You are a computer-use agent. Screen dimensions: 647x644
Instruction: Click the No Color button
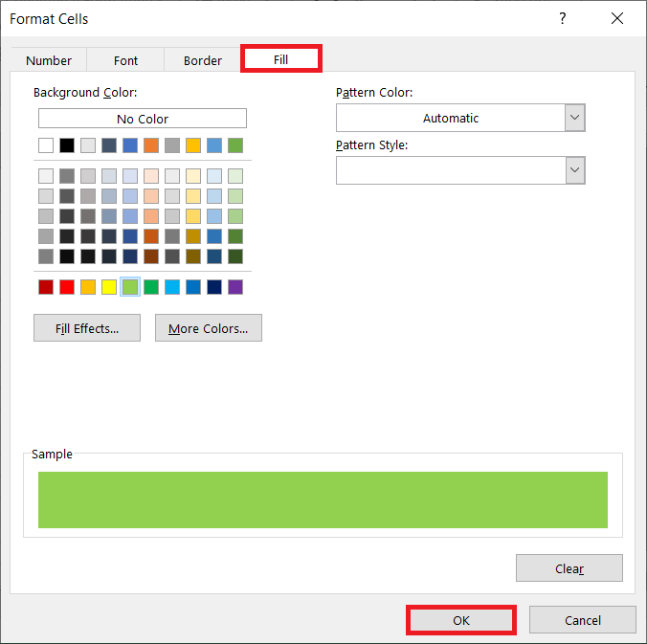click(x=143, y=119)
